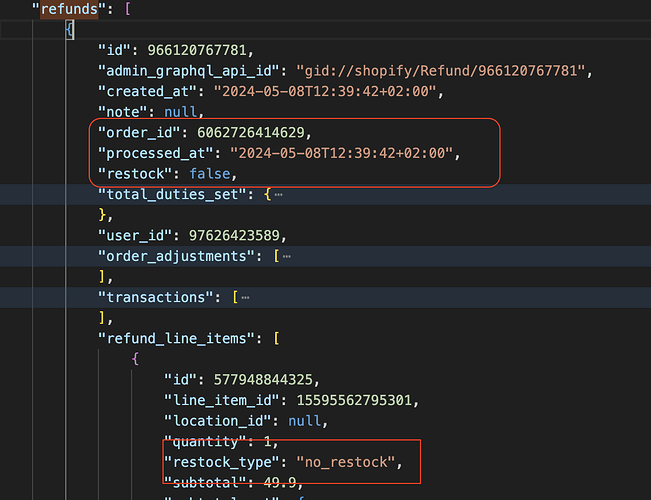Click the "quantity" key
This screenshot has height=500, width=651.
point(200,441)
